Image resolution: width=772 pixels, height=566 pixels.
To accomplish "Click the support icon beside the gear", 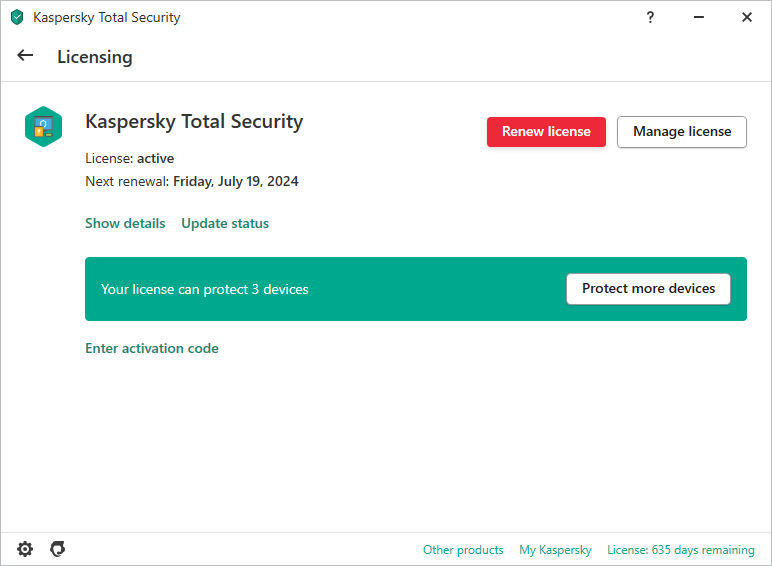I will [58, 549].
